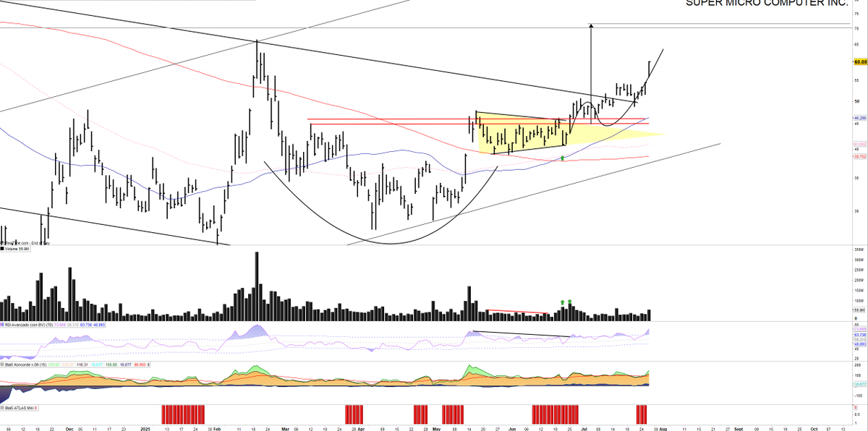Click the 2025 marker on the date axis
This screenshot has width=868, height=431.
[x=145, y=428]
